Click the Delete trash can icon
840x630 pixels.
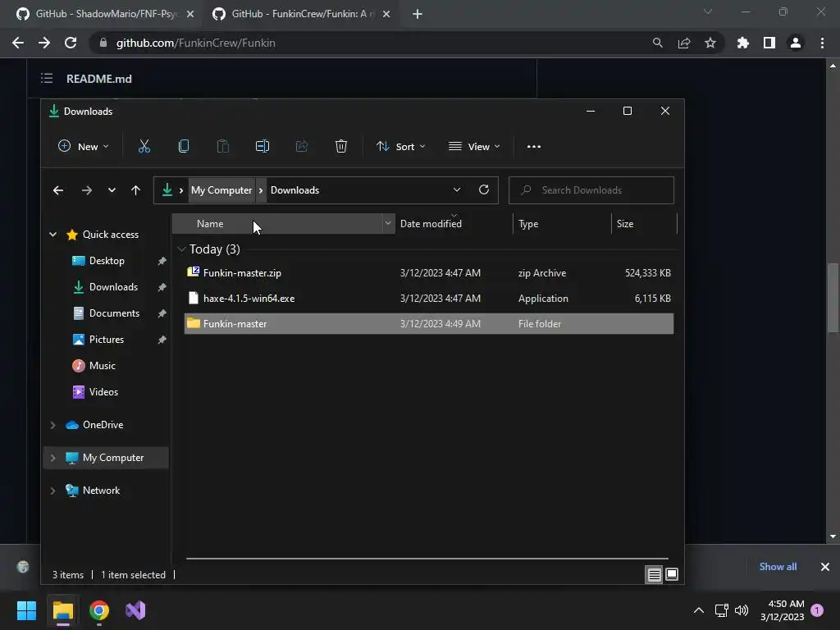tap(341, 146)
